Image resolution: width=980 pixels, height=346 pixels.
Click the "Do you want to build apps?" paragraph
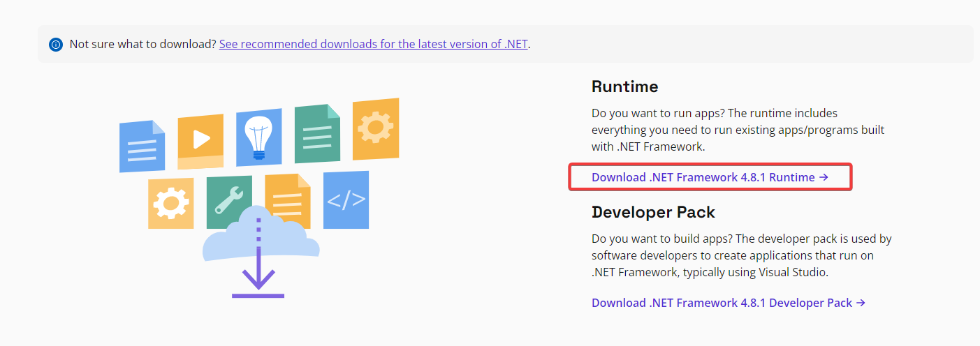[740, 255]
